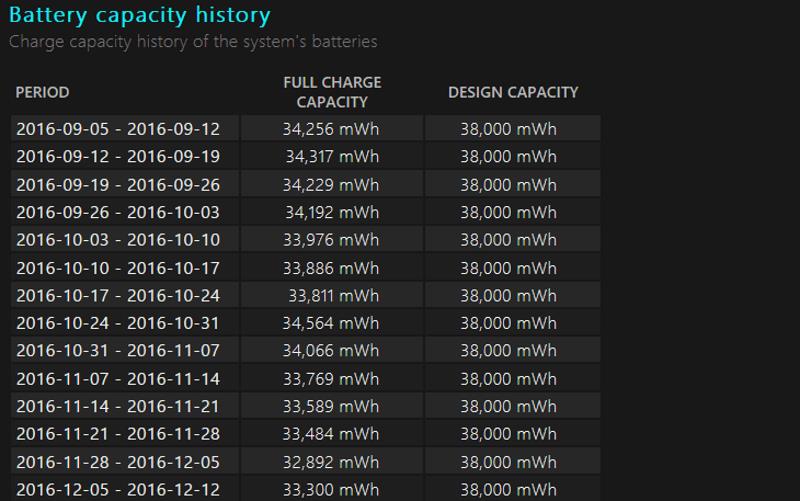800x501 pixels.
Task: Select period 2016-09-12 - 2016-09-19
Action: click(x=118, y=157)
